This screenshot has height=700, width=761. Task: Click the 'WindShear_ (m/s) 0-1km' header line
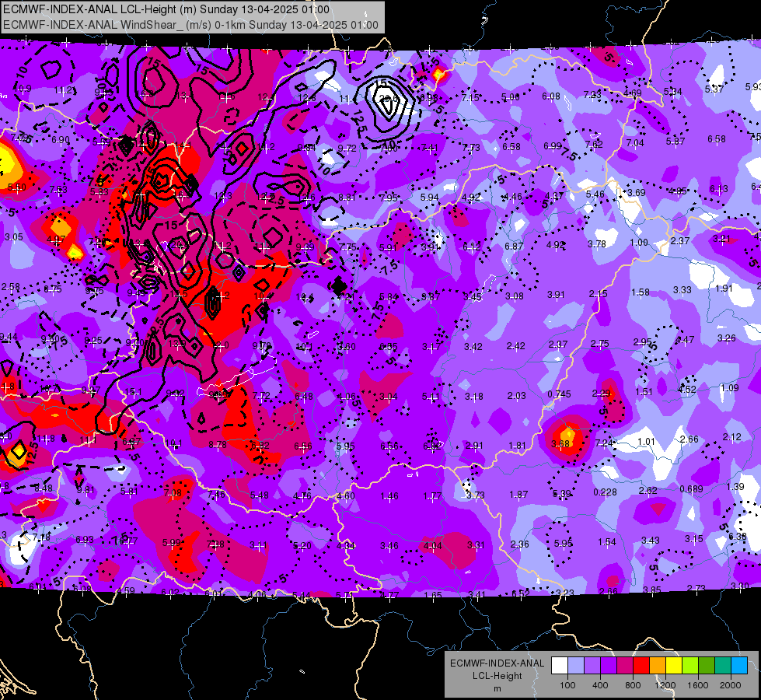tap(190, 25)
